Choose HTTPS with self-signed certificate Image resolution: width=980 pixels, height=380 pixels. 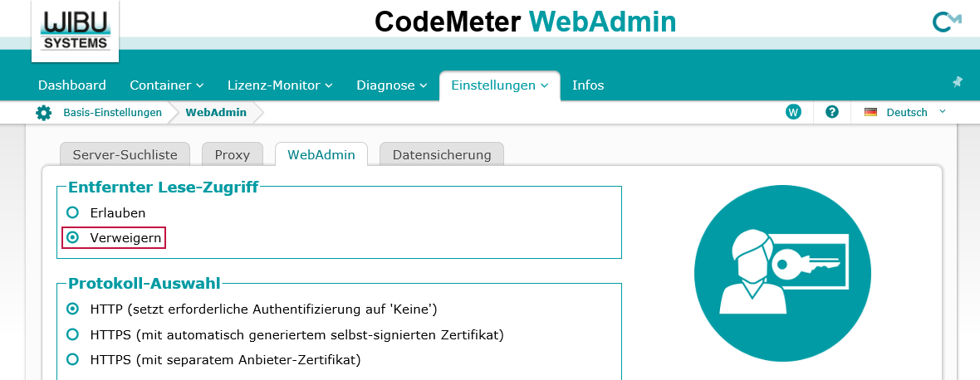click(73, 335)
